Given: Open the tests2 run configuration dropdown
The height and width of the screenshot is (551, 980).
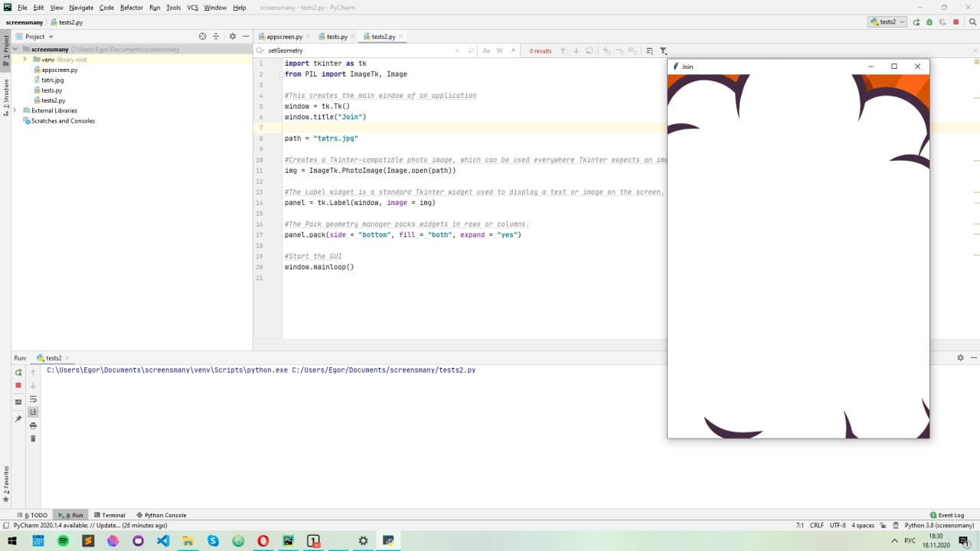Looking at the screenshot, I should point(887,22).
